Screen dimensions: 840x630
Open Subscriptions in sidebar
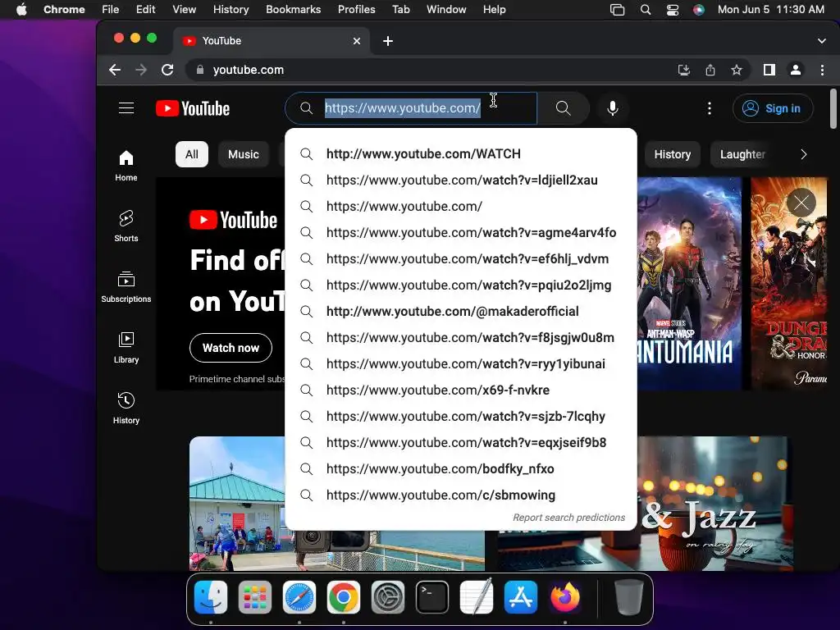pyautogui.click(x=126, y=287)
